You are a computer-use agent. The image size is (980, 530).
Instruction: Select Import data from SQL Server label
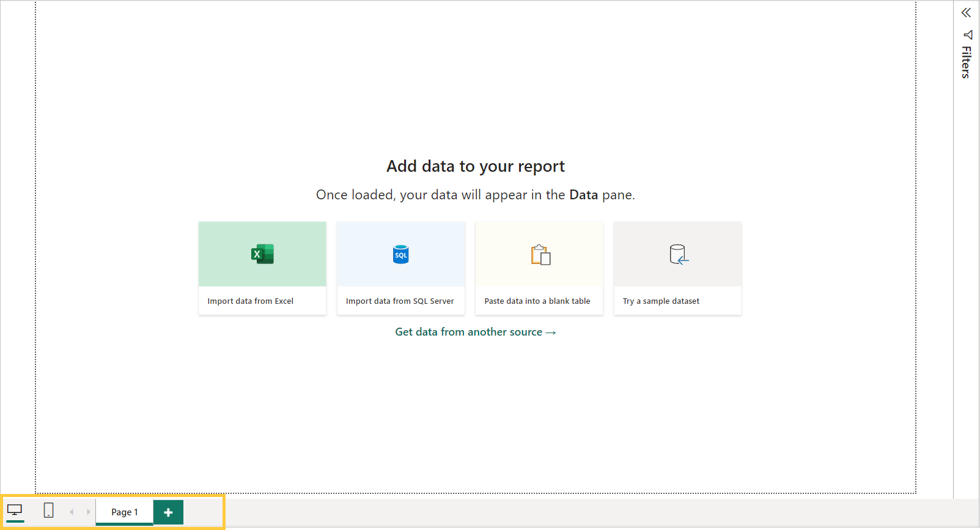(x=400, y=301)
